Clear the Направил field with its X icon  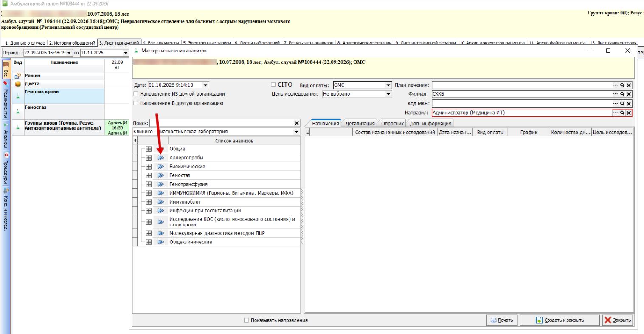(x=629, y=113)
